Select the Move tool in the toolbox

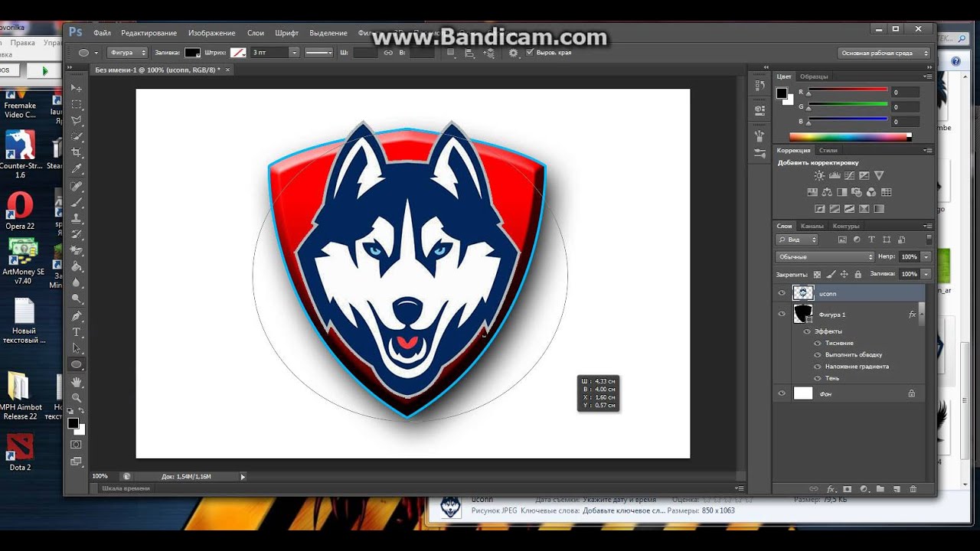[77, 88]
